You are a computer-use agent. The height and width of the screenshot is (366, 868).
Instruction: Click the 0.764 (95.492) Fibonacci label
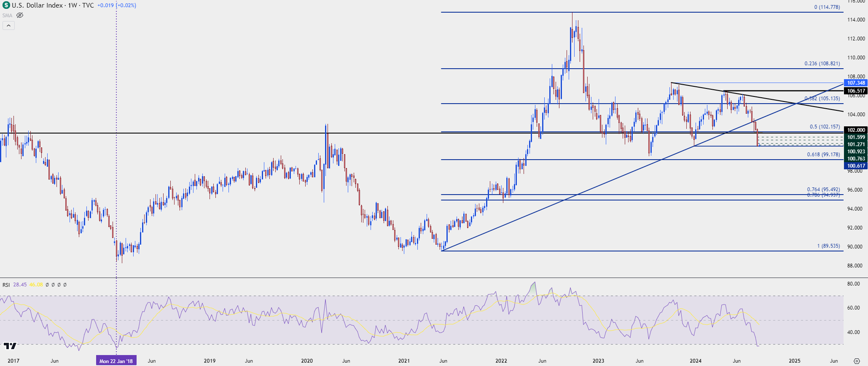[x=824, y=190]
